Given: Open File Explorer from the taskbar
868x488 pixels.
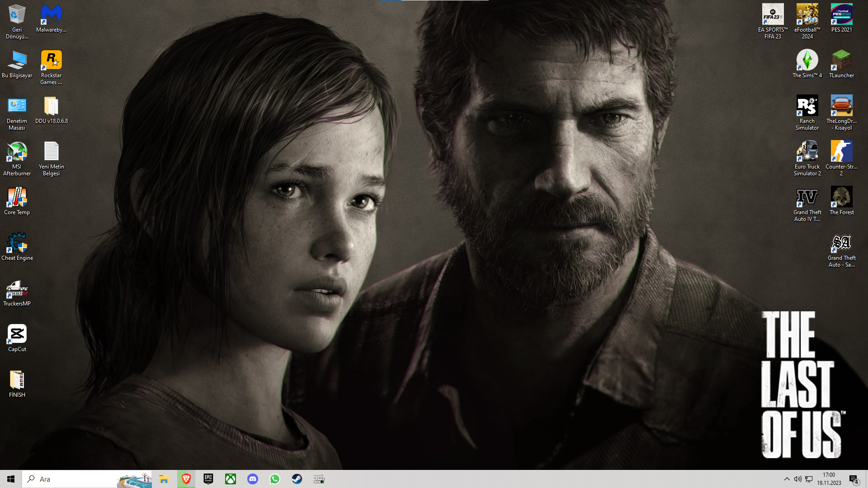Looking at the screenshot, I should point(164,479).
